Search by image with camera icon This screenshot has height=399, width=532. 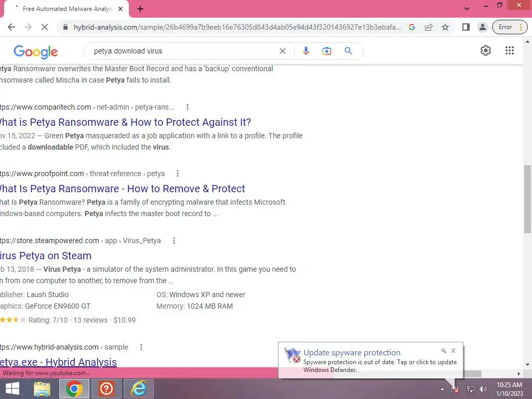click(326, 51)
